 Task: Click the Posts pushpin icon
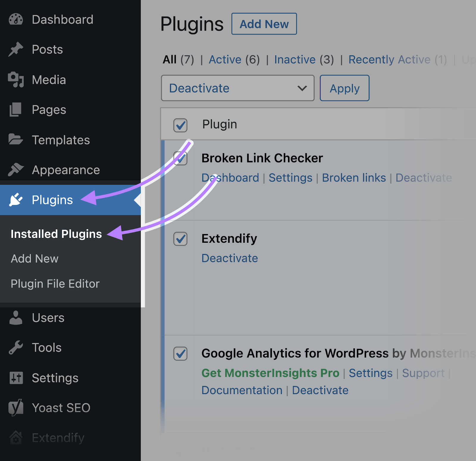[16, 49]
